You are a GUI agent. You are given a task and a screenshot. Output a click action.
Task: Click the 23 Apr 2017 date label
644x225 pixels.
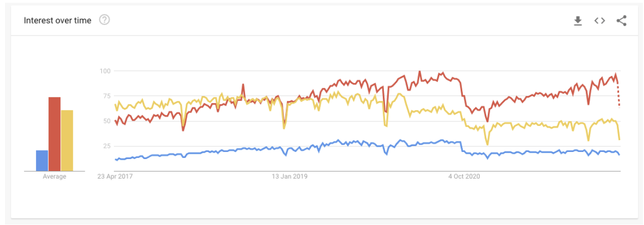click(115, 176)
